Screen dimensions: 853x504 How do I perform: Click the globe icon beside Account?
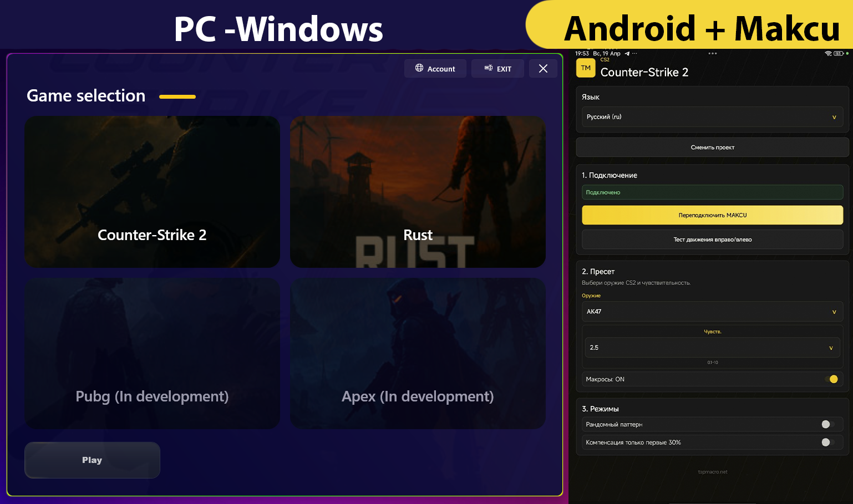(x=419, y=68)
